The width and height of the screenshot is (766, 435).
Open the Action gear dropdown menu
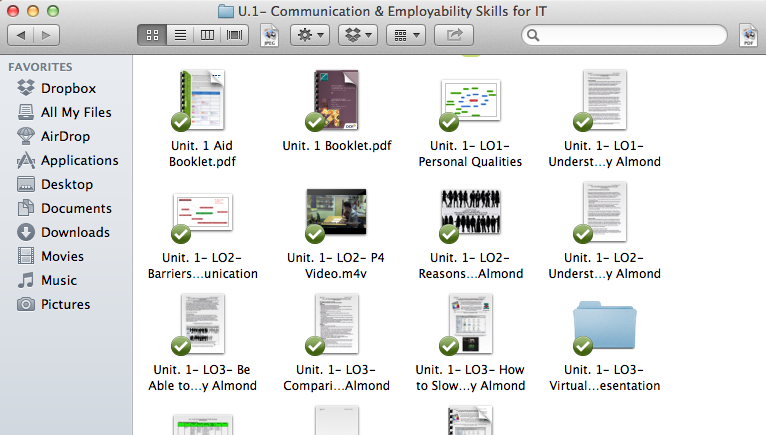(310, 35)
